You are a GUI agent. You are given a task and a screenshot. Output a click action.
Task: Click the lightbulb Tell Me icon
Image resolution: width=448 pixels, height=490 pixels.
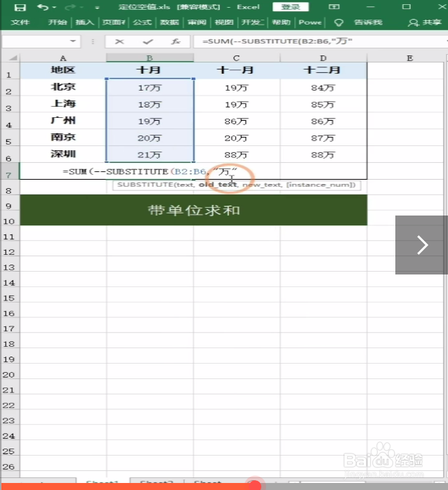pyautogui.click(x=338, y=22)
